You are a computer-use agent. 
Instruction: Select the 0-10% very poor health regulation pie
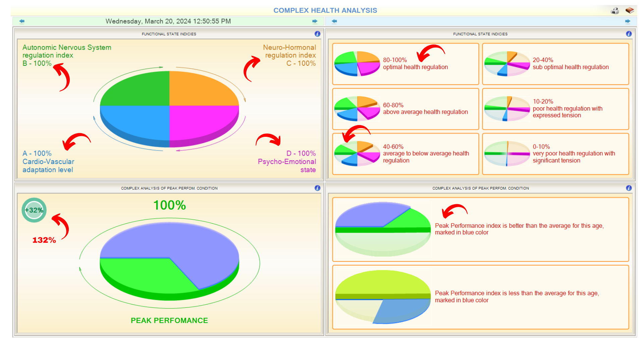[x=507, y=154]
